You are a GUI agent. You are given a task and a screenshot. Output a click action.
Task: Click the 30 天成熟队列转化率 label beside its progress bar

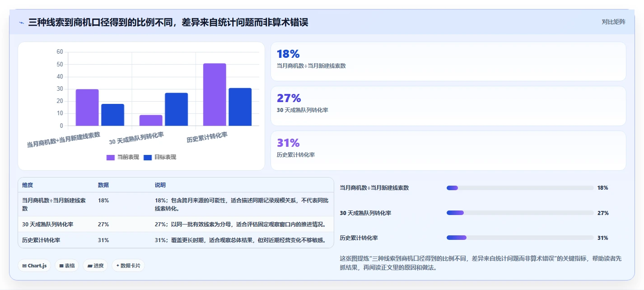click(x=365, y=213)
